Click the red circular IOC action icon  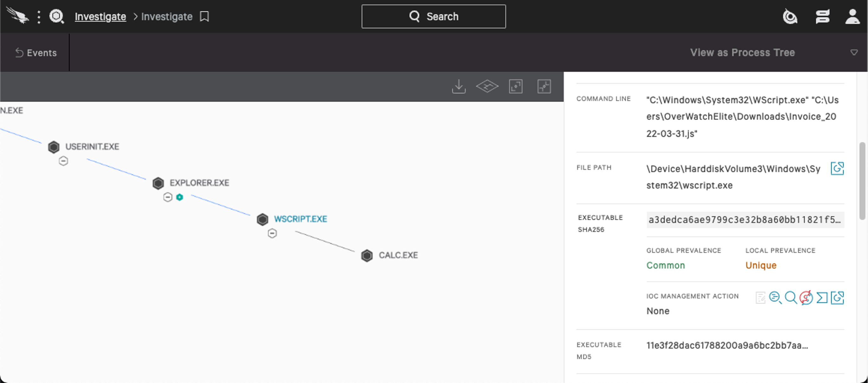(x=806, y=298)
